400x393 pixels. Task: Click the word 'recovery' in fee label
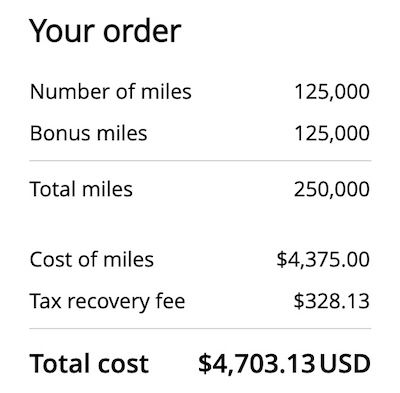(108, 303)
